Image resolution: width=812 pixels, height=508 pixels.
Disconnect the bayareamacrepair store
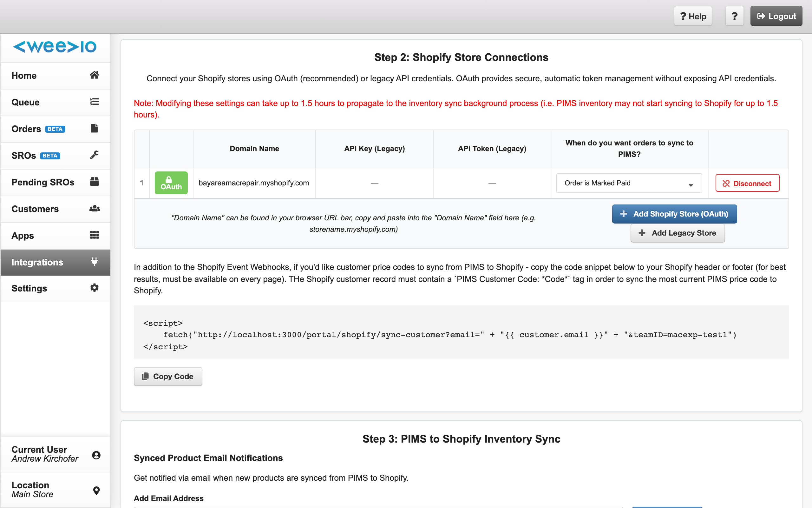click(x=747, y=183)
